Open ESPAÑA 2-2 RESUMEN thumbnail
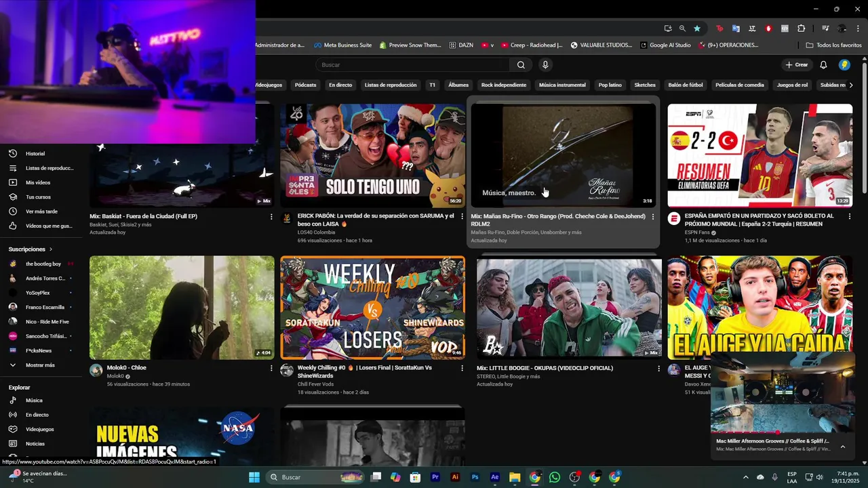Viewport: 868px width, 488px height. (x=760, y=155)
